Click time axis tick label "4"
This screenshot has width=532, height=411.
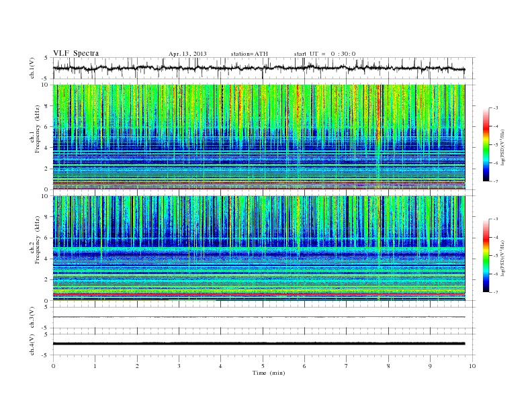[220, 366]
